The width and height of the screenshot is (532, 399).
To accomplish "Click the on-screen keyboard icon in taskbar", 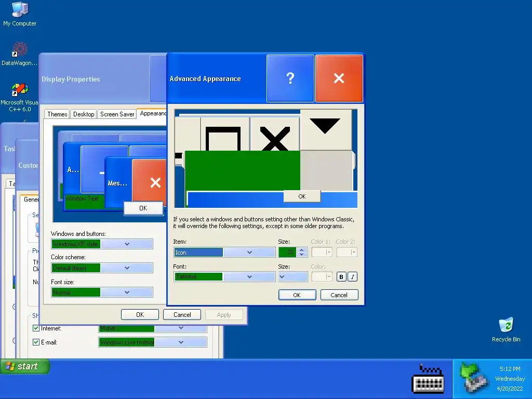I will coord(428,379).
